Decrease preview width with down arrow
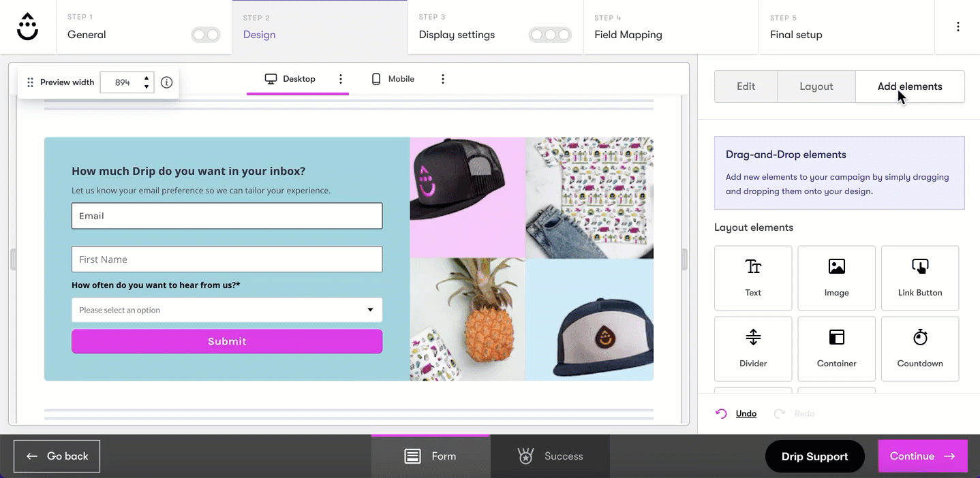Screen dimensions: 980x478 point(147,86)
